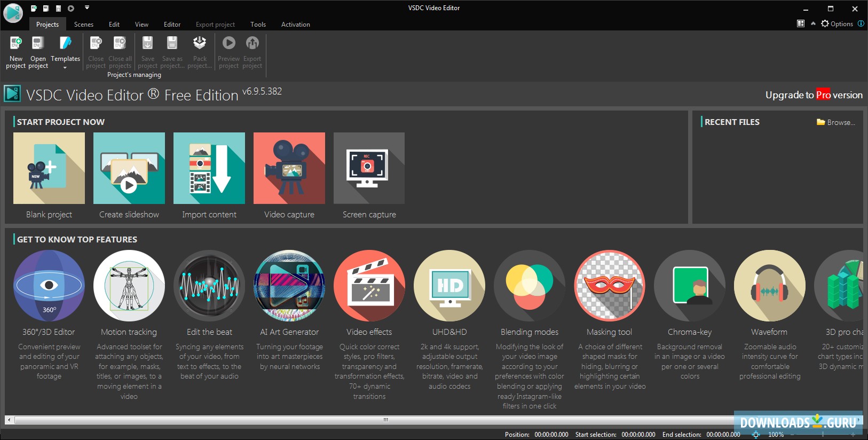This screenshot has height=440, width=868.
Task: Click the AI Art Generator feature icon
Action: [289, 286]
